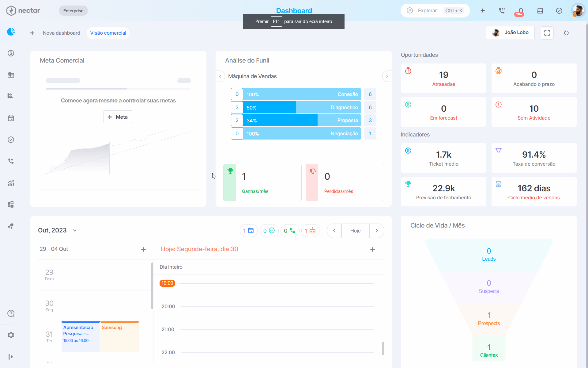Select the Nova dashboard tab
Image resolution: width=588 pixels, height=368 pixels.
pyautogui.click(x=62, y=33)
